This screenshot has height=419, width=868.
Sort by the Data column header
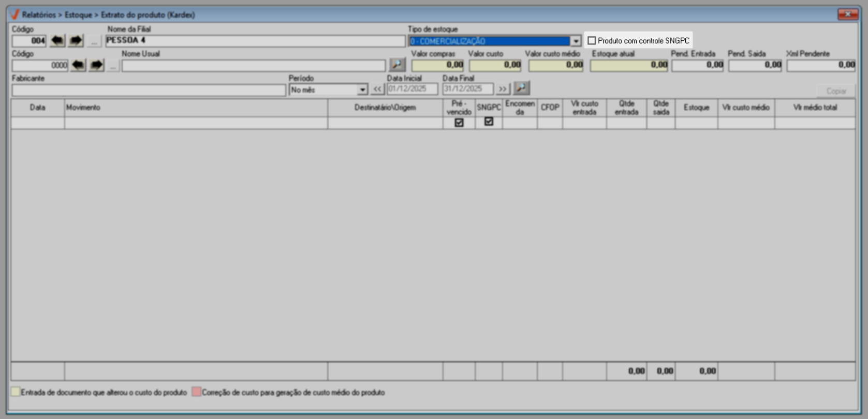38,108
